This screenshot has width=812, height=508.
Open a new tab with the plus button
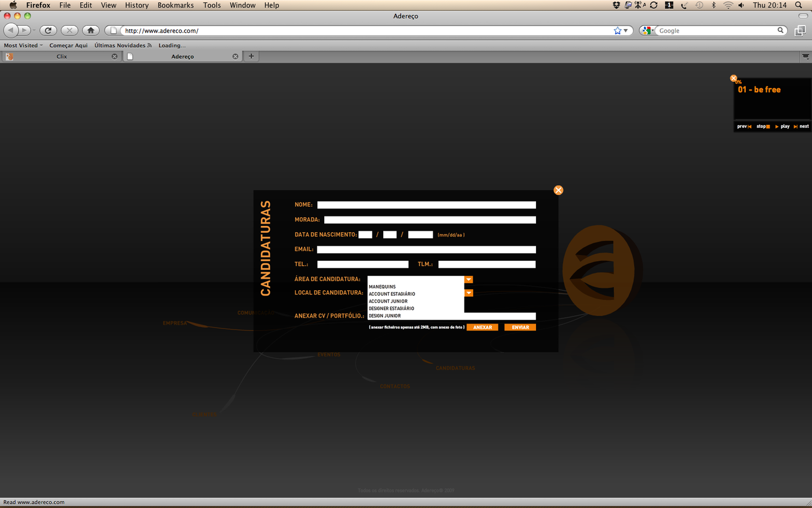tap(251, 56)
